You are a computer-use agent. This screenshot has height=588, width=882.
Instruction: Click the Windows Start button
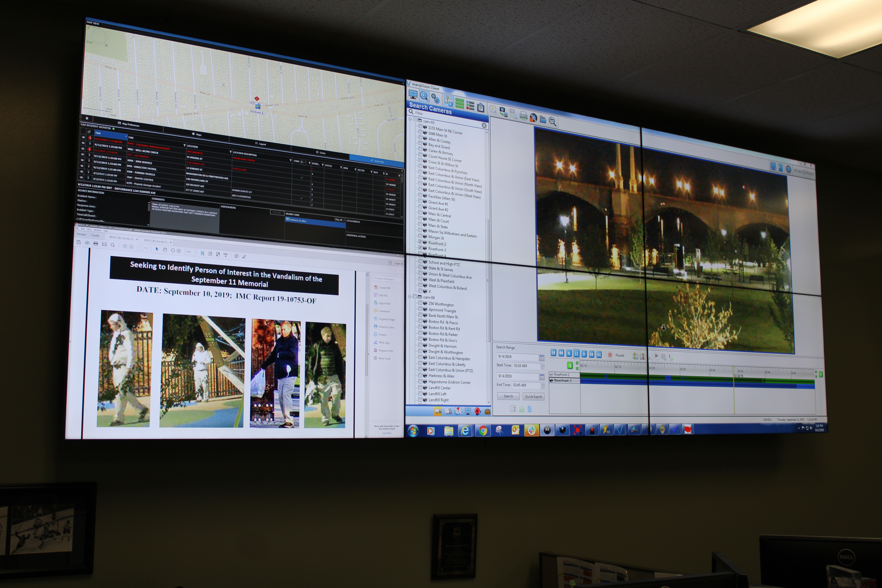413,431
